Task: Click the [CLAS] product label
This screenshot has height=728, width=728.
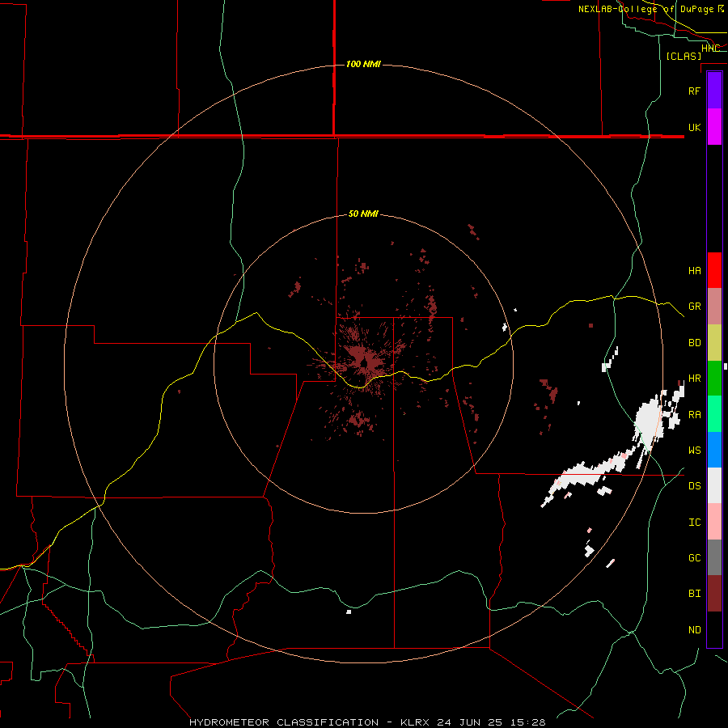Action: click(684, 56)
